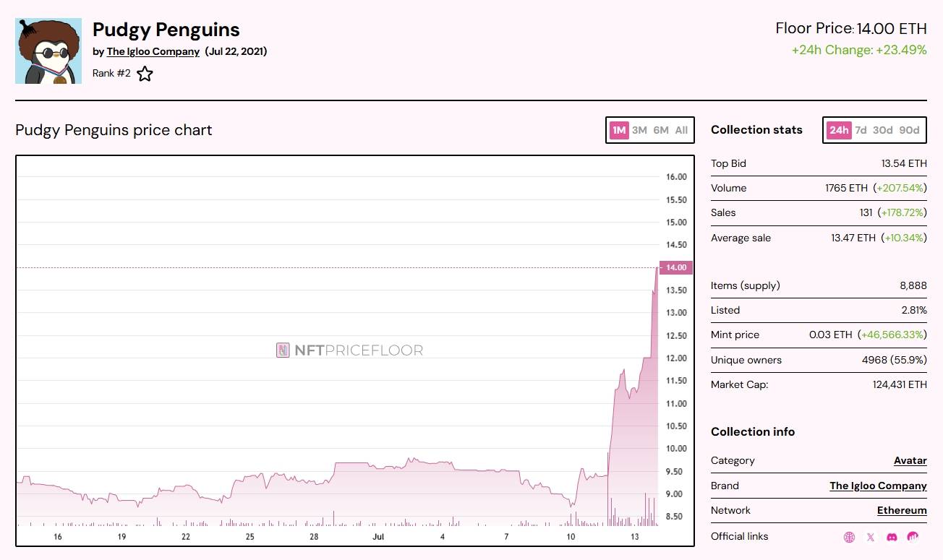Open the official Discord link
This screenshot has width=943, height=560.
click(892, 537)
